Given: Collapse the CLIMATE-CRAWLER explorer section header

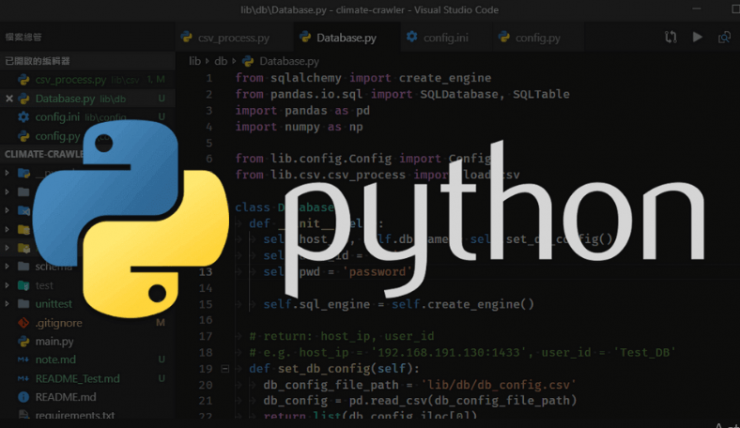Looking at the screenshot, I should coord(45,154).
